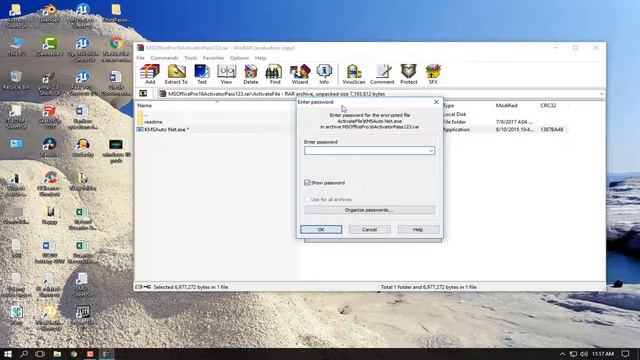Sort by the Type column header

pyautogui.click(x=449, y=105)
